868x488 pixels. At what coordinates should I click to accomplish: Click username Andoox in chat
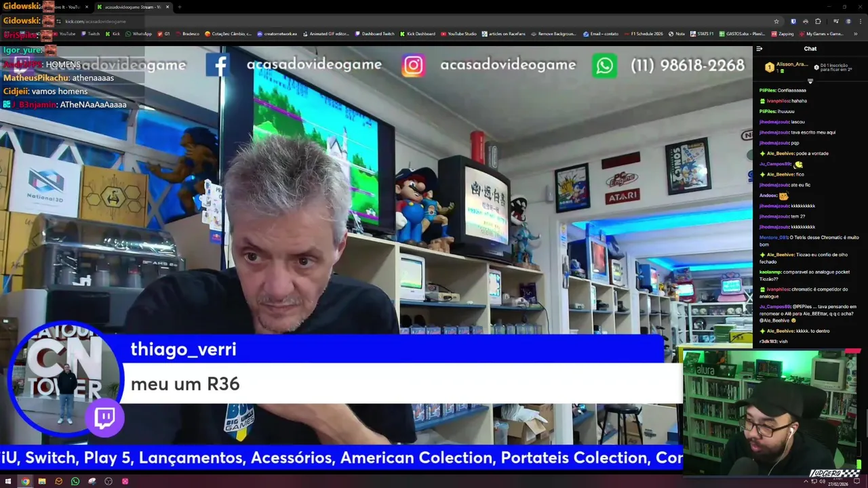click(768, 195)
